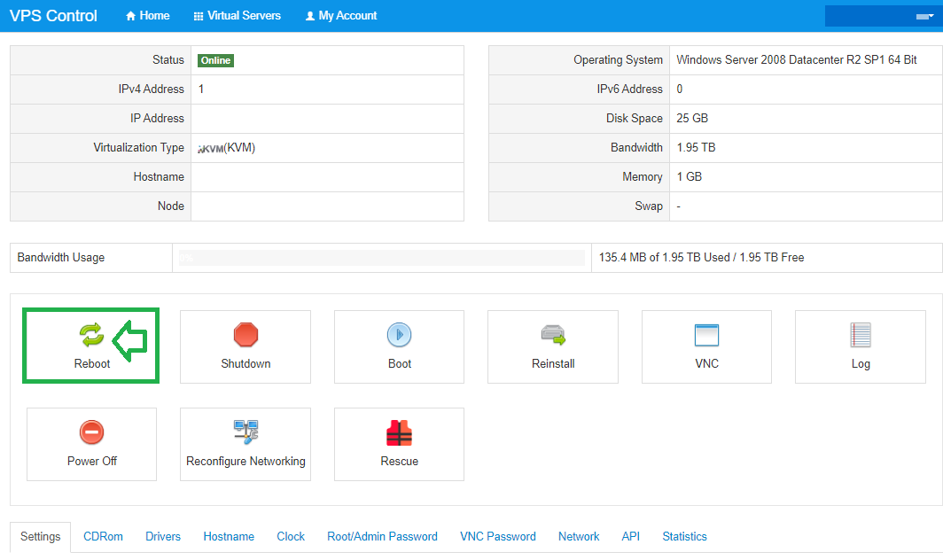
Task: Click the red Power Off icon
Action: 91,432
